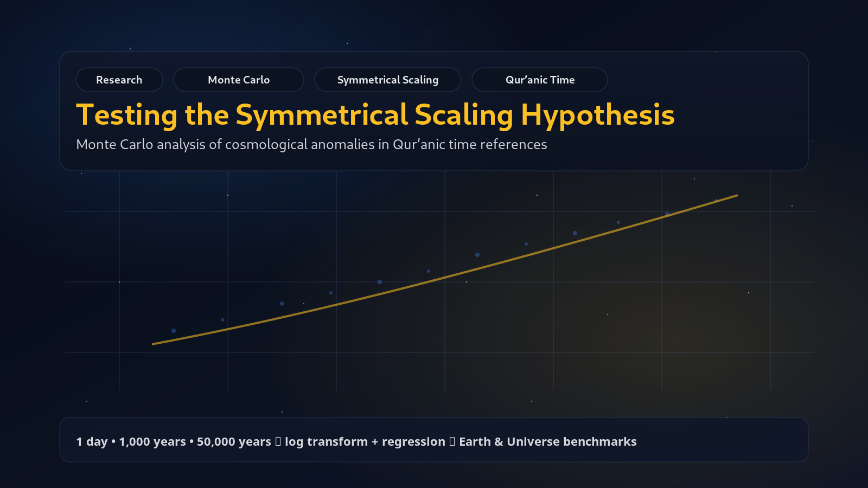Screen dimensions: 868x488
Task: Click the upper-right end of the trend line
Action: click(x=736, y=195)
